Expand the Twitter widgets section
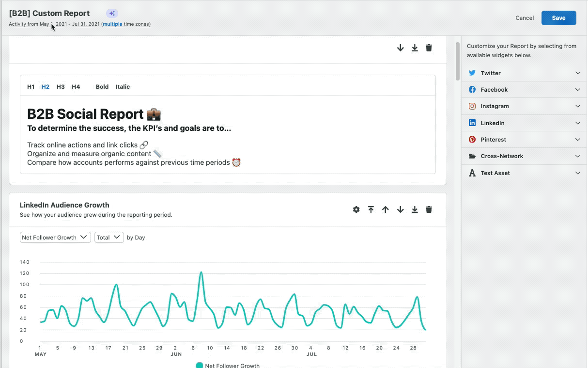This screenshot has width=588, height=368. pyautogui.click(x=525, y=73)
